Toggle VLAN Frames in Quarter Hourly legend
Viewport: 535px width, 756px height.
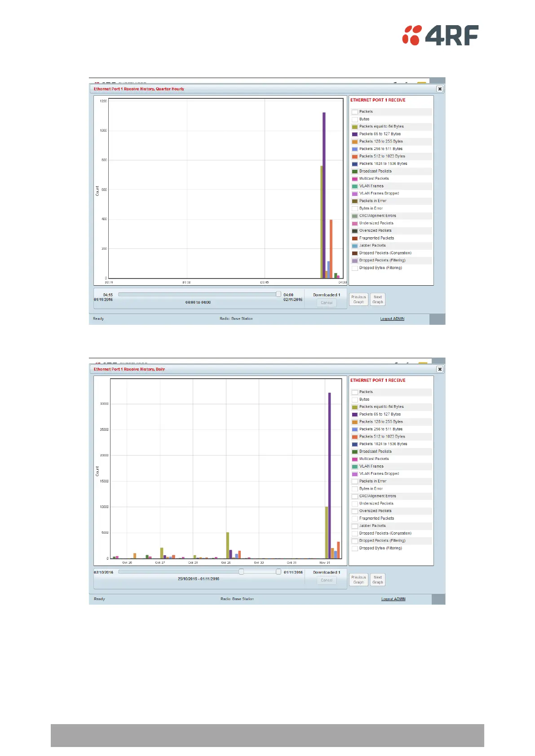point(354,186)
